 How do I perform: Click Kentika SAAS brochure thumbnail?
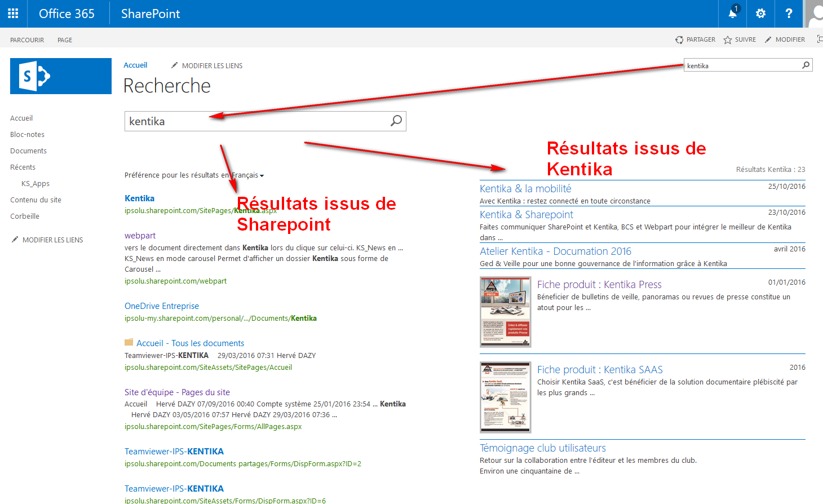[x=506, y=397]
